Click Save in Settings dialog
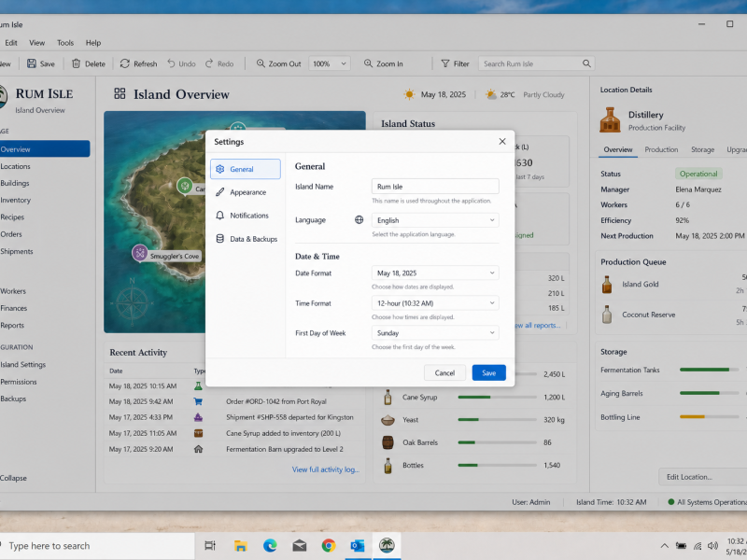This screenshot has width=747, height=560. coord(488,372)
